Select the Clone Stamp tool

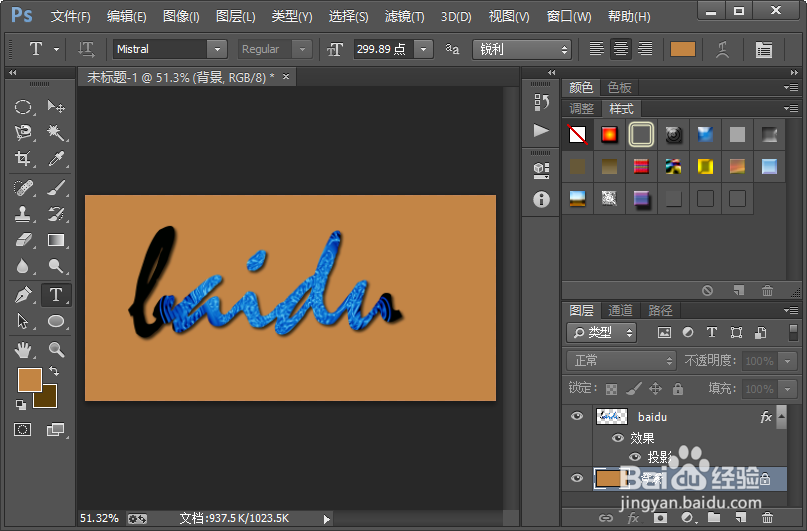point(23,214)
